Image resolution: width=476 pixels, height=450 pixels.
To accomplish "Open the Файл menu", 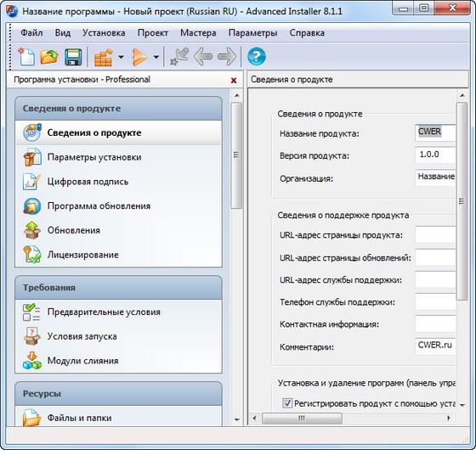I will (31, 33).
